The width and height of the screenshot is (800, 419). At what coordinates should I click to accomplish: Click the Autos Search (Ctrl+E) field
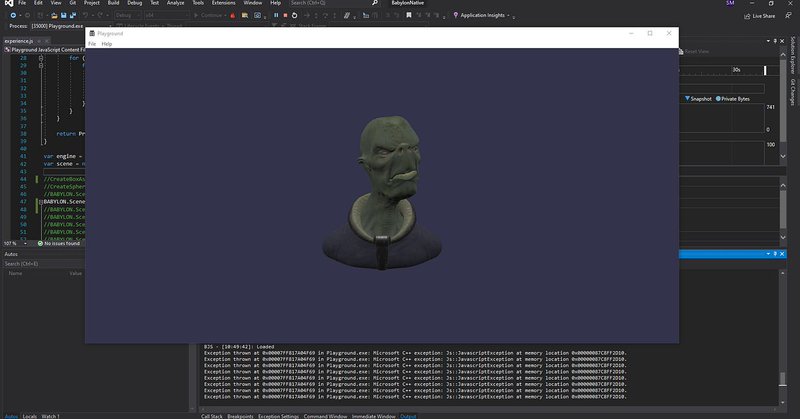(43, 264)
